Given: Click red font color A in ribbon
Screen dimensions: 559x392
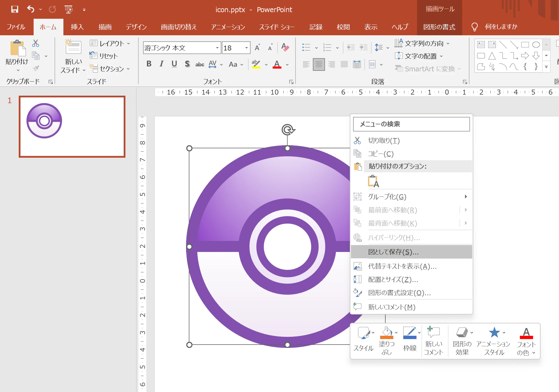Looking at the screenshot, I should point(277,64).
